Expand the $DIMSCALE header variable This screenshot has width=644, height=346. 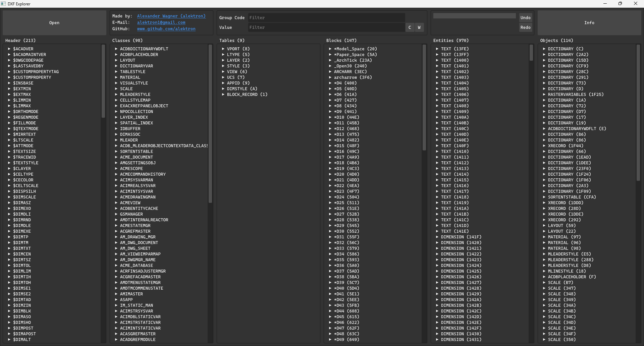point(9,197)
